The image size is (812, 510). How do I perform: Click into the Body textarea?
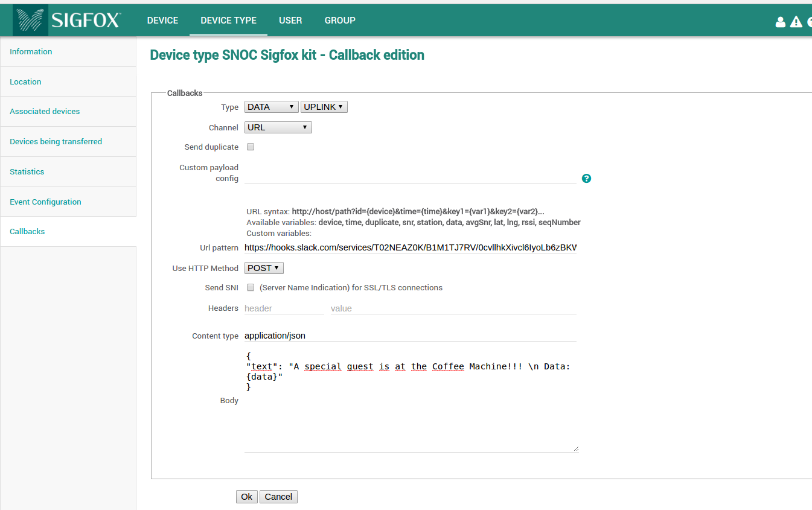[x=412, y=401]
